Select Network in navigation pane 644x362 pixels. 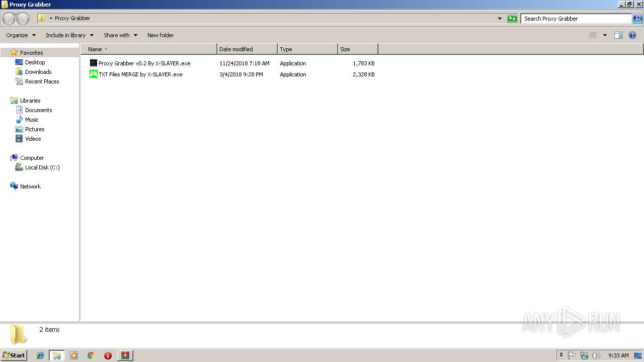coord(30,187)
